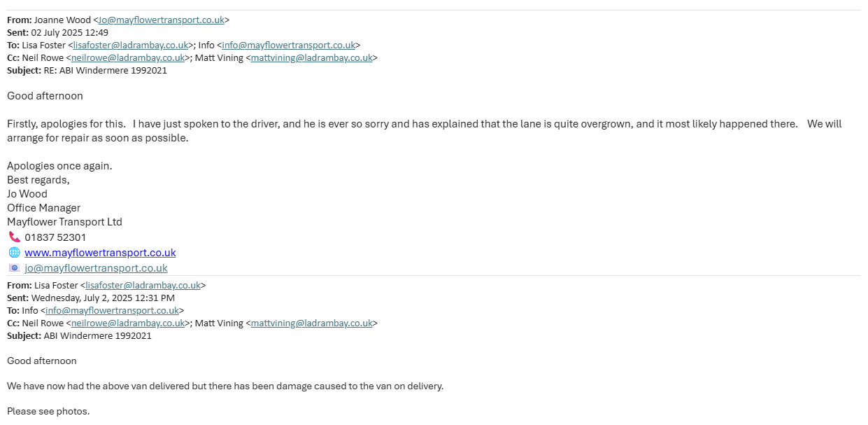Image resolution: width=868 pixels, height=425 pixels.
Task: Click the sent date 02 July 2025 12:49
Action: (x=69, y=32)
